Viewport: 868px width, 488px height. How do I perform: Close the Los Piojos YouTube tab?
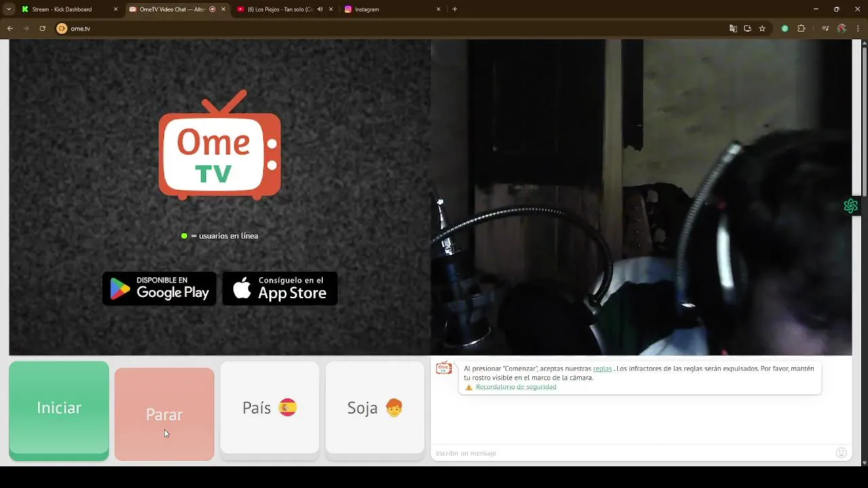point(331,9)
